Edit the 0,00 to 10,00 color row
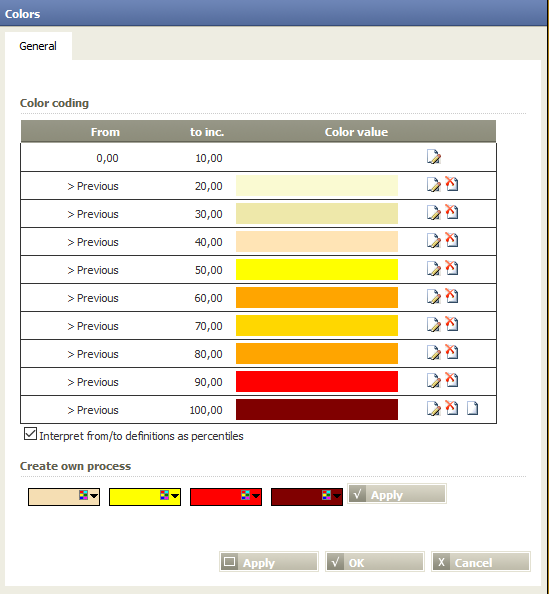Image resolution: width=549 pixels, height=594 pixels. tap(434, 156)
